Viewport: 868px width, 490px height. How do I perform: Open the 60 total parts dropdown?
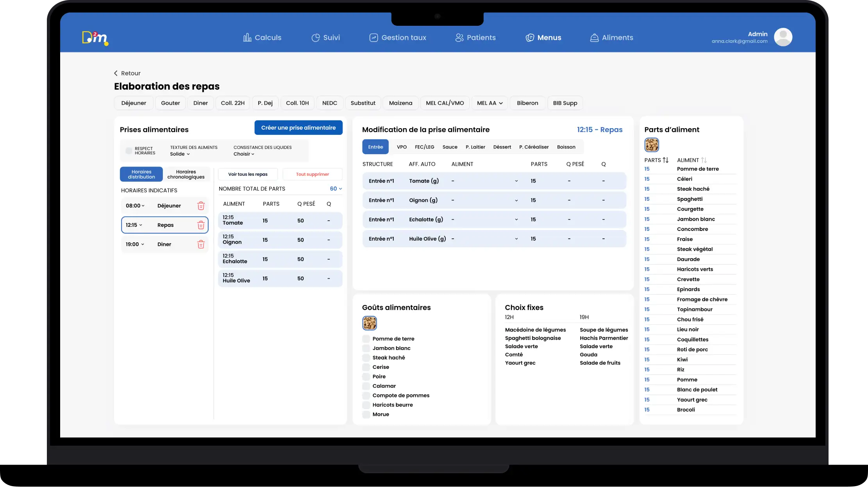pyautogui.click(x=336, y=189)
